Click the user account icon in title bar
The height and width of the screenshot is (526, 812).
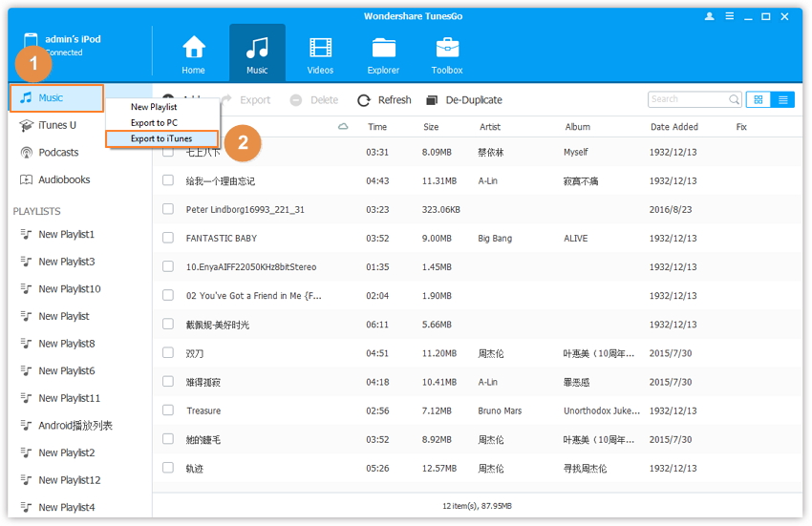point(710,16)
